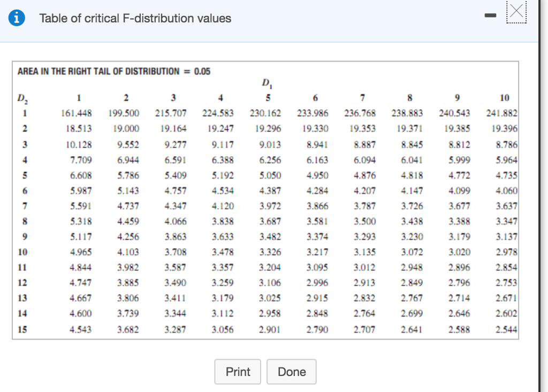The height and width of the screenshot is (392, 548).
Task: Click the Done button
Action: point(291,372)
